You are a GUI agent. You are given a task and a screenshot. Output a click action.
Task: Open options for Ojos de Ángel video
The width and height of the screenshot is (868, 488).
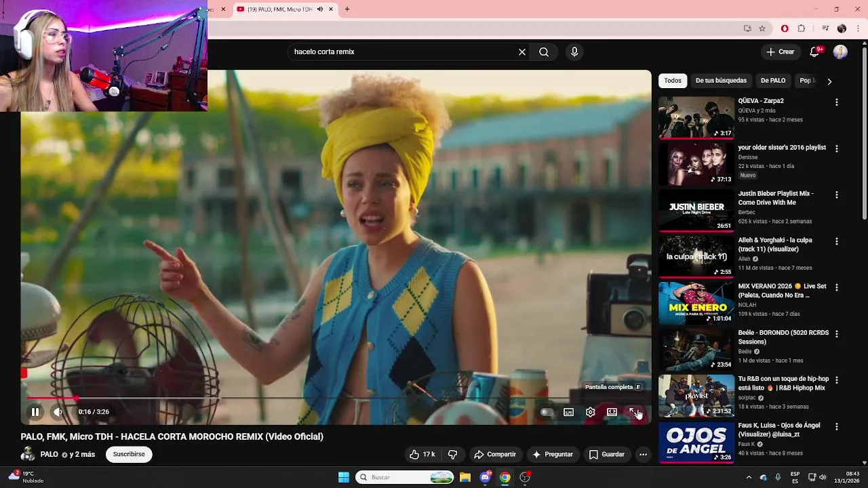coord(836,427)
